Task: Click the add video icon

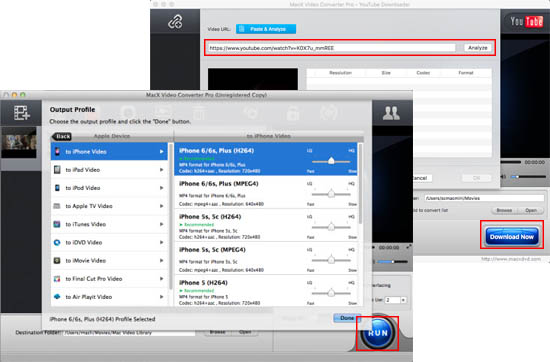Action: (22, 113)
